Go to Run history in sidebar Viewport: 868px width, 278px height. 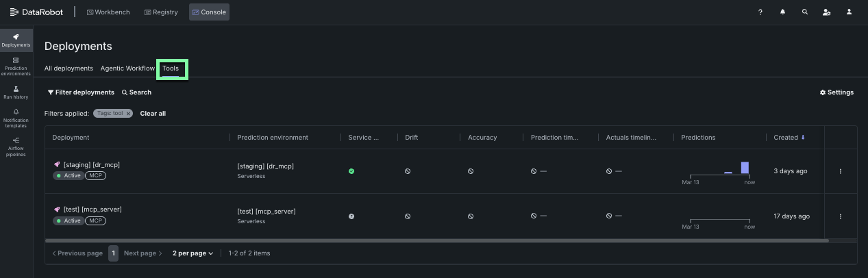[x=16, y=92]
